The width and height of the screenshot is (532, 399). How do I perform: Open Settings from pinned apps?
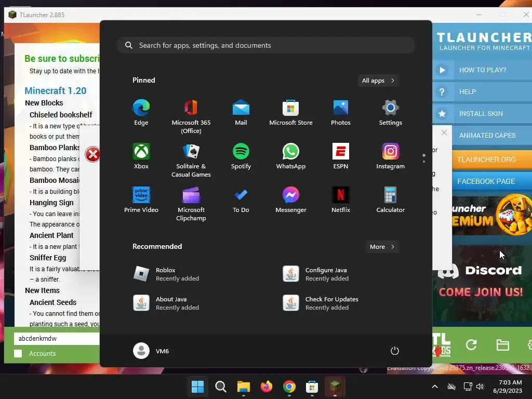391,113
